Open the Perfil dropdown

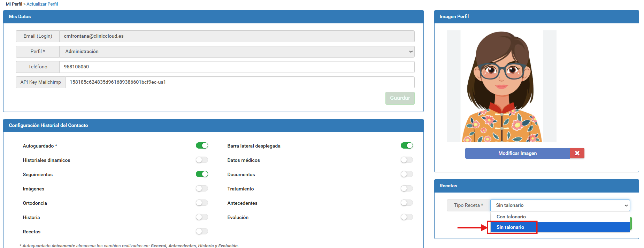(x=237, y=52)
